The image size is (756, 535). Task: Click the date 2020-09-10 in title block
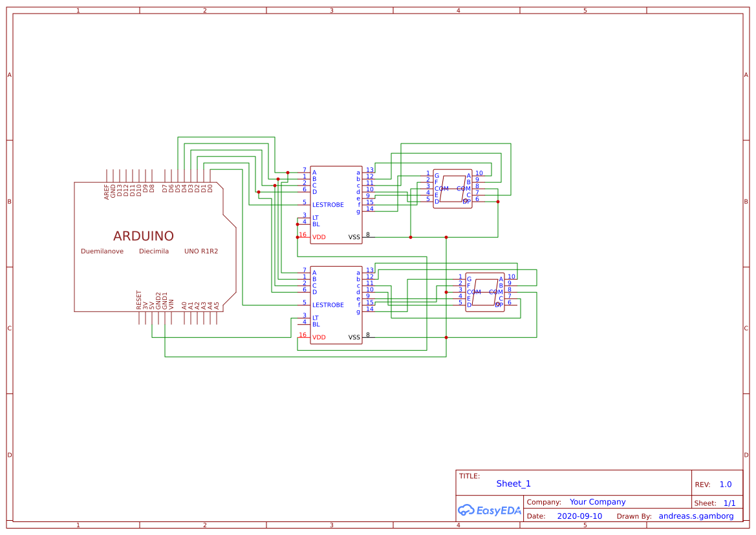point(581,516)
